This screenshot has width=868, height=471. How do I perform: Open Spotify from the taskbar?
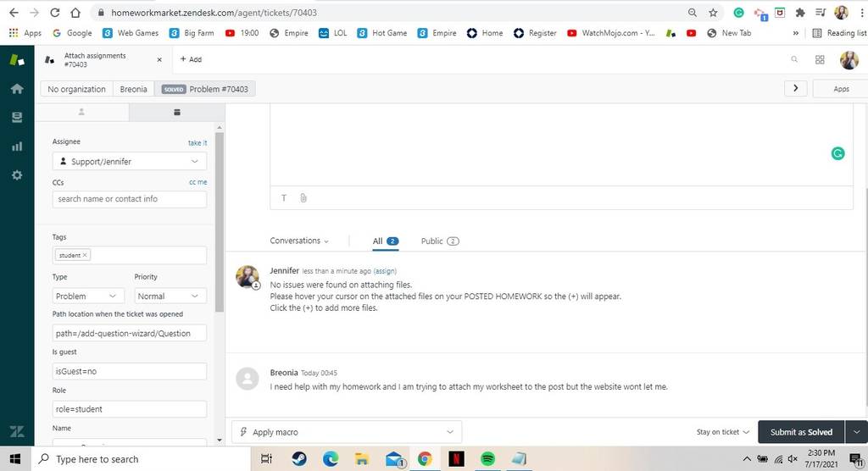[x=487, y=458]
